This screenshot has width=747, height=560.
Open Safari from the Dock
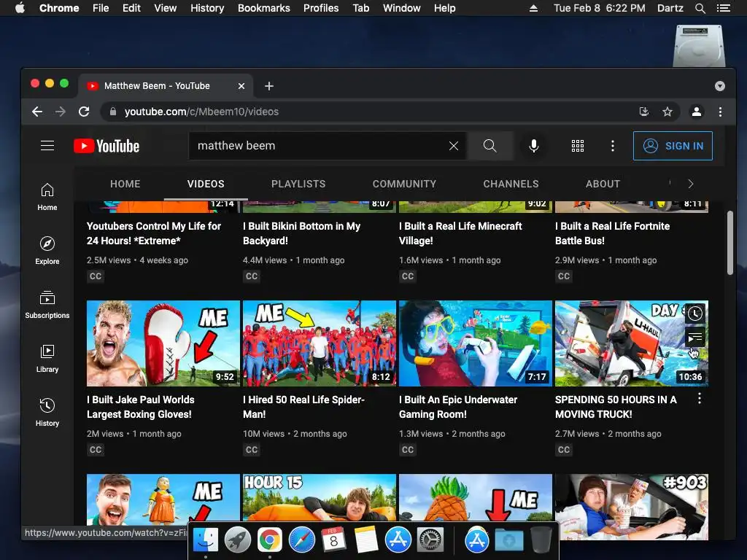pyautogui.click(x=302, y=540)
